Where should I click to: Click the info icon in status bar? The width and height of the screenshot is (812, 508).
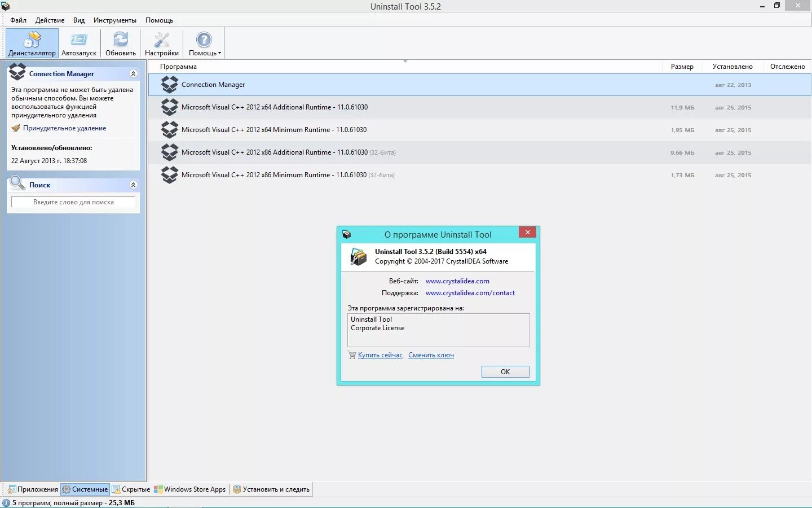(6, 503)
